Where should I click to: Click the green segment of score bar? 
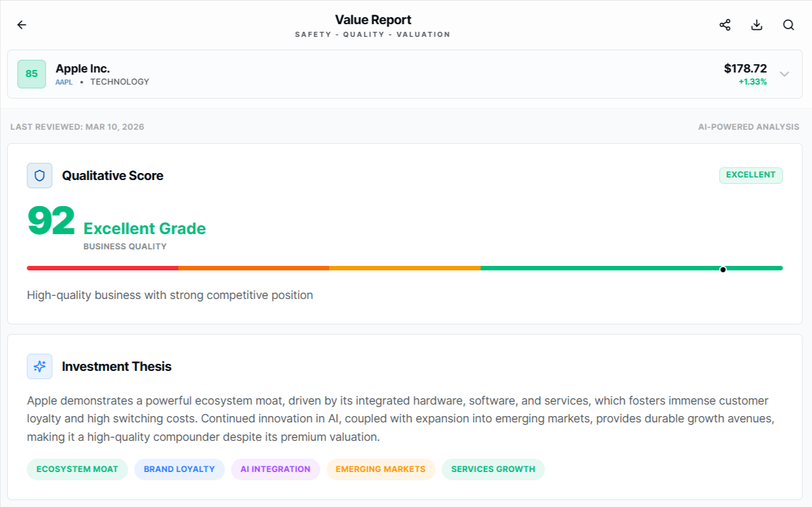631,268
